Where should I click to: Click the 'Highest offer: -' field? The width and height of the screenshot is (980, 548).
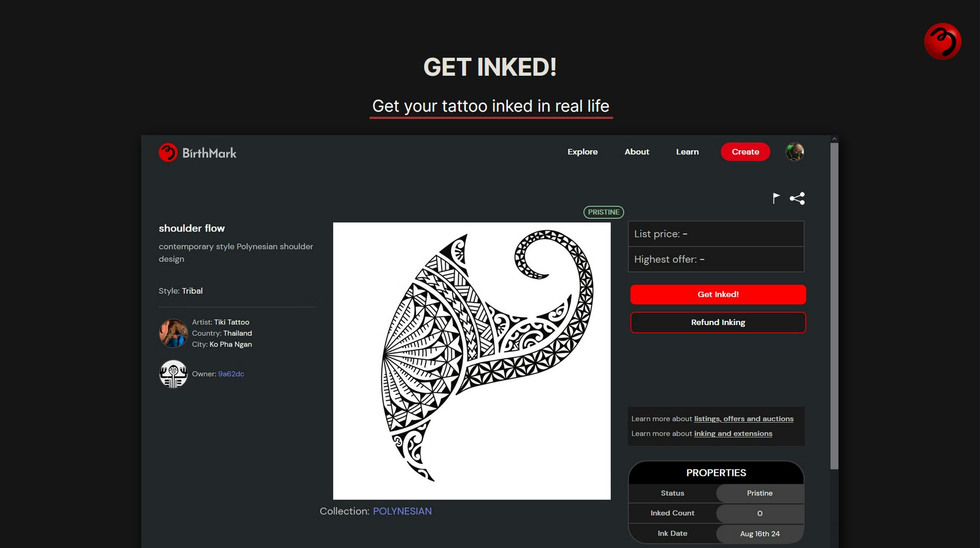click(x=716, y=259)
